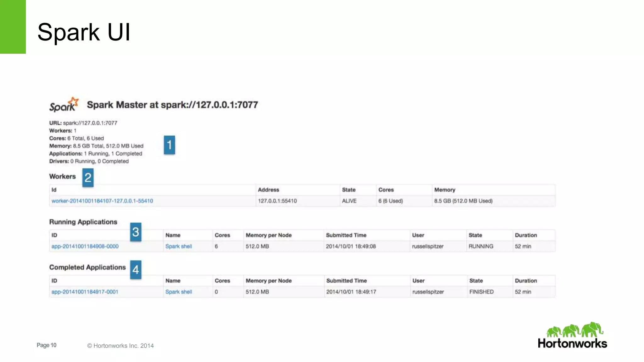Click User header in Running Applications table
This screenshot has width=644, height=362.
click(x=418, y=235)
